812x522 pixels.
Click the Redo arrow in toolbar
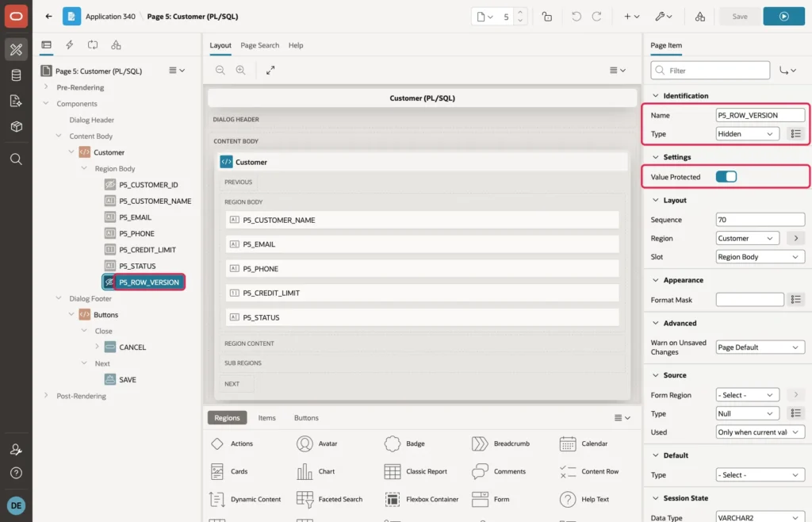[596, 17]
